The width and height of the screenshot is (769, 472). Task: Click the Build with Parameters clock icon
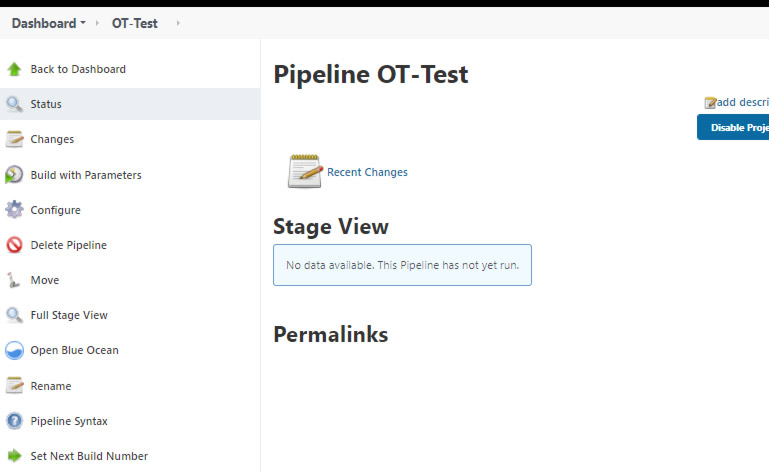[x=14, y=175]
